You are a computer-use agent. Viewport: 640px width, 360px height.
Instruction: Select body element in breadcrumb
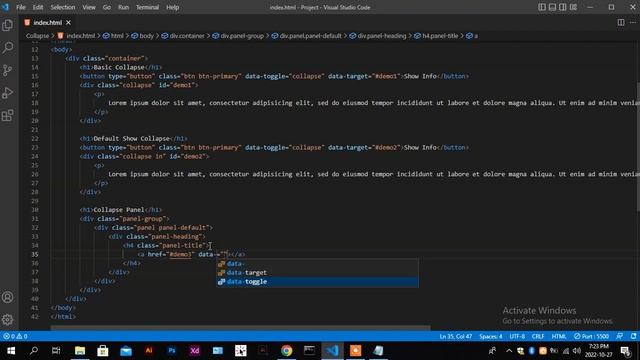point(142,36)
